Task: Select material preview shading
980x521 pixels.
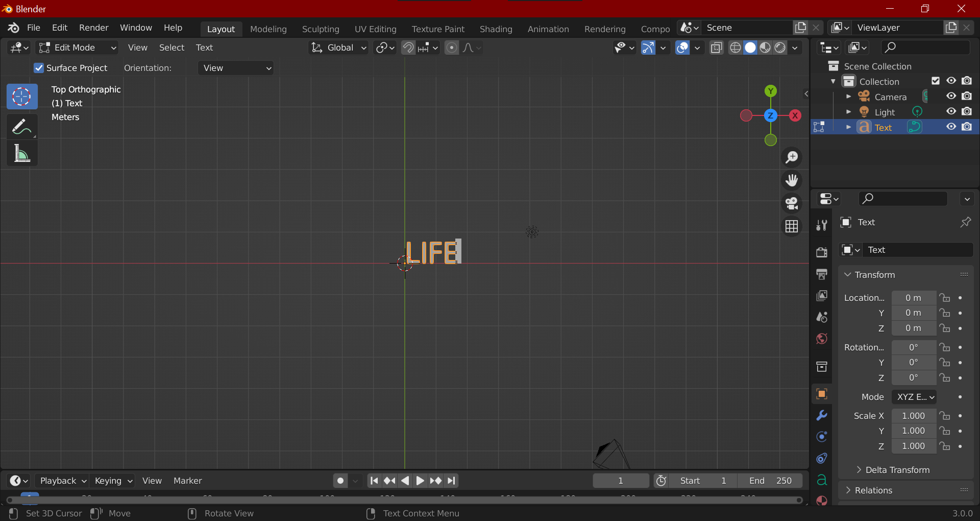Action: pos(765,48)
